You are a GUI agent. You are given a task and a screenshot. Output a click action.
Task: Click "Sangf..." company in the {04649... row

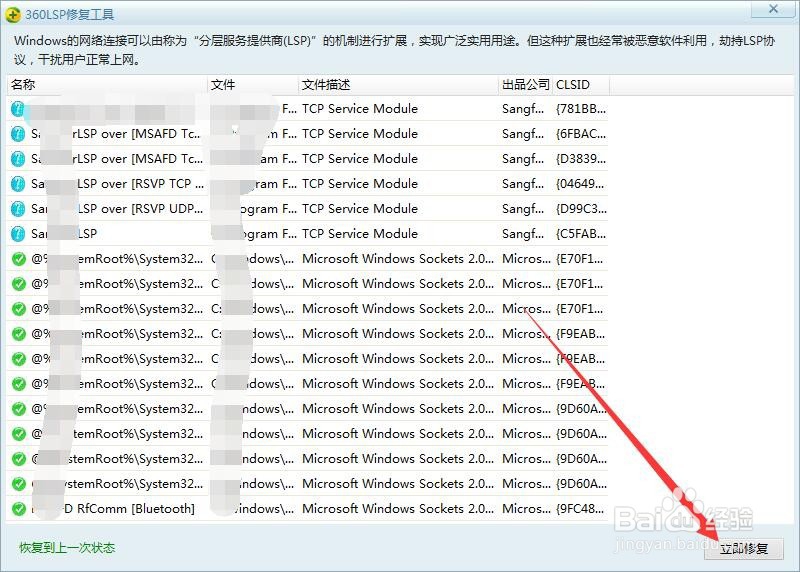(523, 184)
